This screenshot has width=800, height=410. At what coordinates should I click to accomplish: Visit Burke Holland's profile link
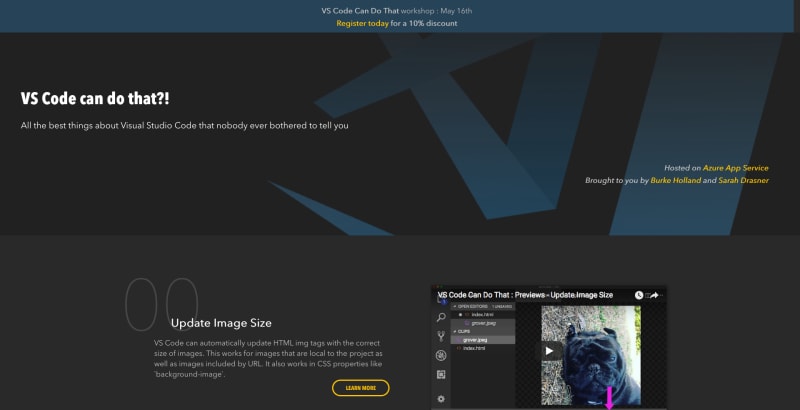[676, 181]
